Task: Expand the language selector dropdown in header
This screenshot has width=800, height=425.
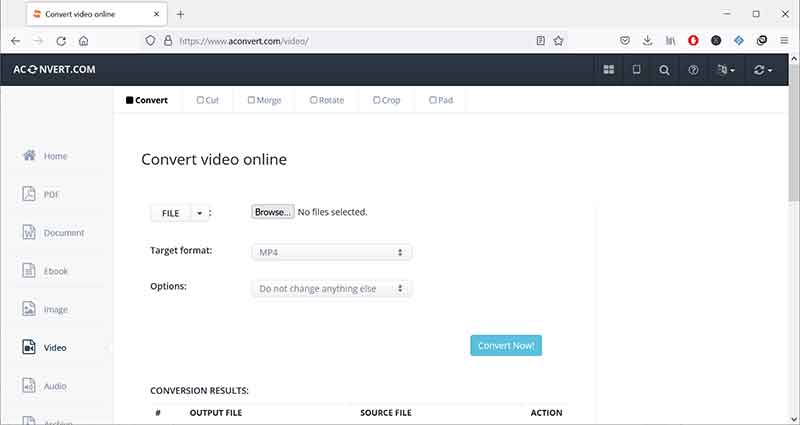Action: pos(726,70)
